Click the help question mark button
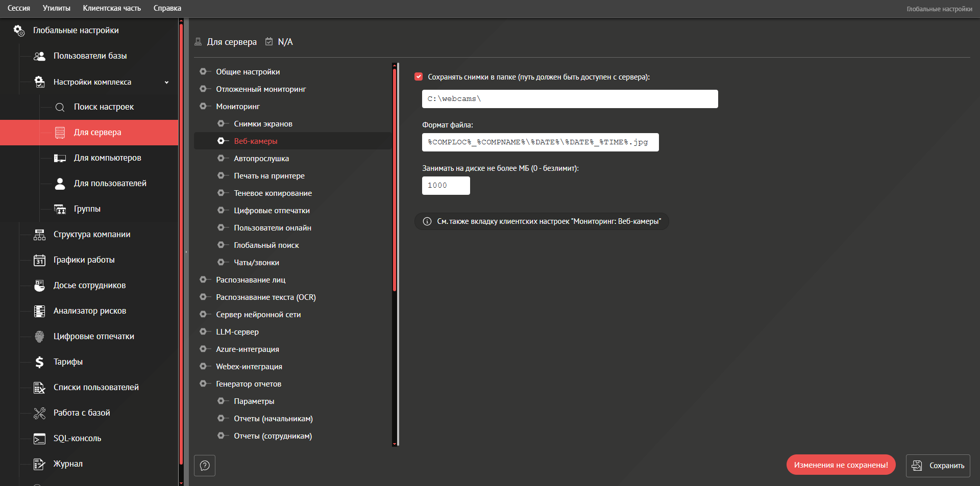 [x=205, y=466]
